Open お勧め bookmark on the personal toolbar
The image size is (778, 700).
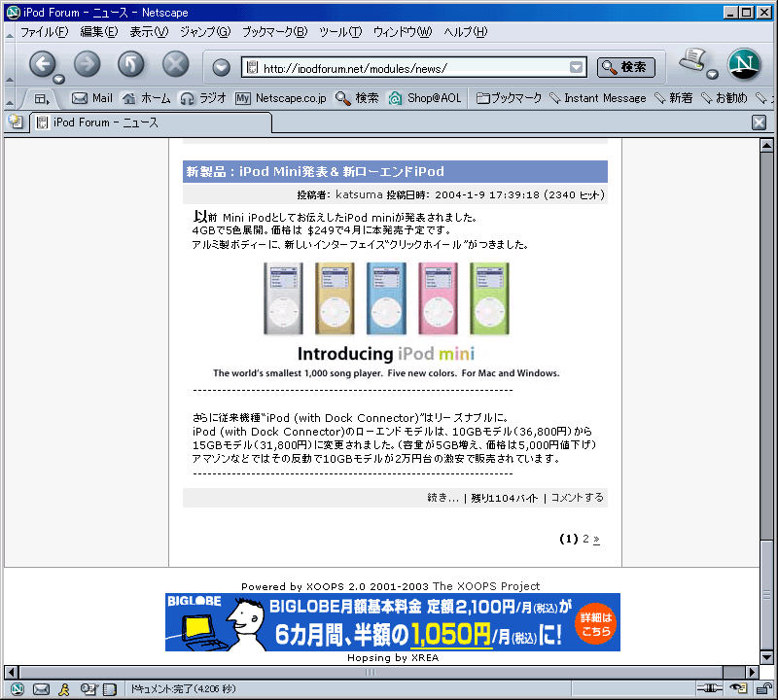coord(724,98)
